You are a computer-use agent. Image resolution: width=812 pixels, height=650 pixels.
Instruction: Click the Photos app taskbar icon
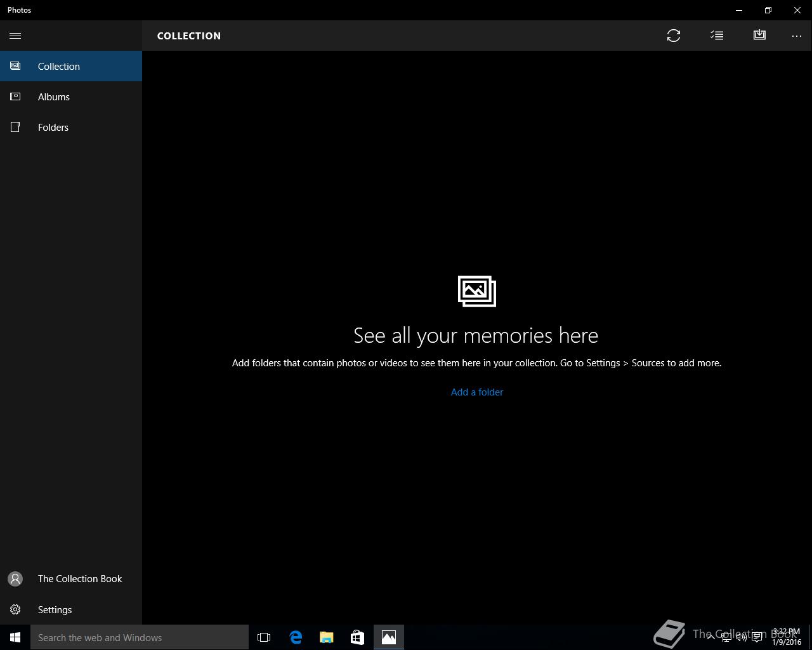pyautogui.click(x=389, y=637)
